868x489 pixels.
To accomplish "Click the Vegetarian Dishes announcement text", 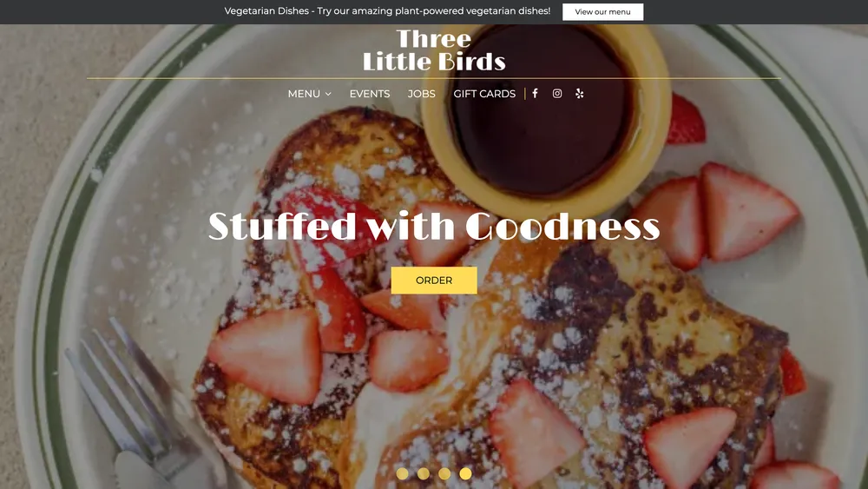I will [387, 11].
